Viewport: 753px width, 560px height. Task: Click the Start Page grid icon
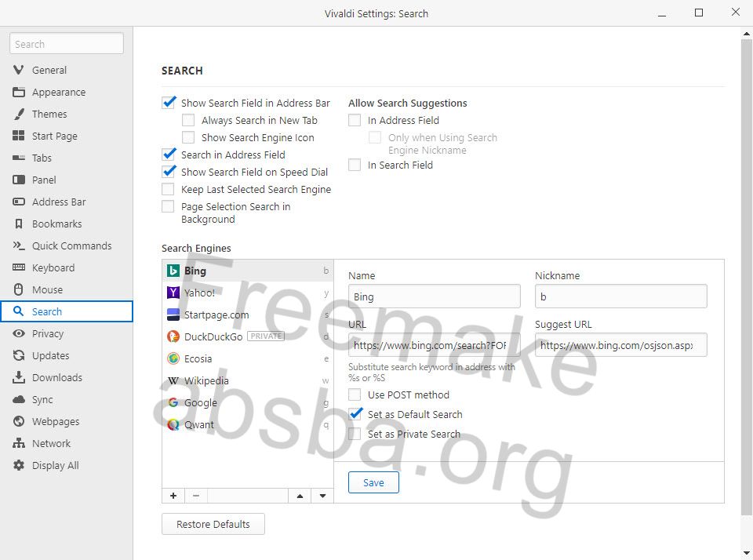pos(18,136)
